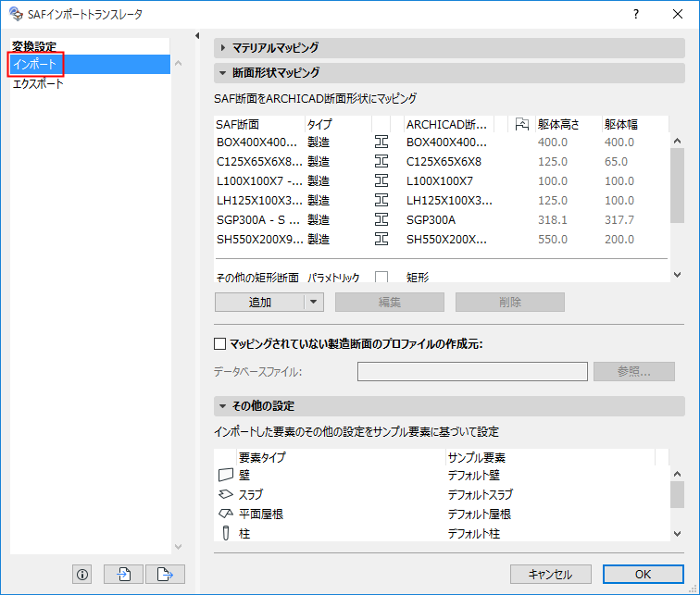
Task: Close the SAF translator dialog window
Action: 677,14
